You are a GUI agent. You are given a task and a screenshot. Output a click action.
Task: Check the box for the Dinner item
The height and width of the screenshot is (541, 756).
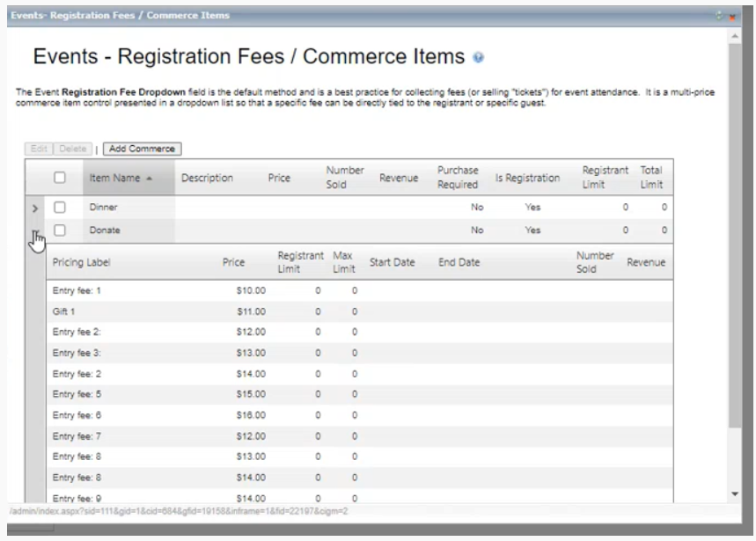pos(60,208)
